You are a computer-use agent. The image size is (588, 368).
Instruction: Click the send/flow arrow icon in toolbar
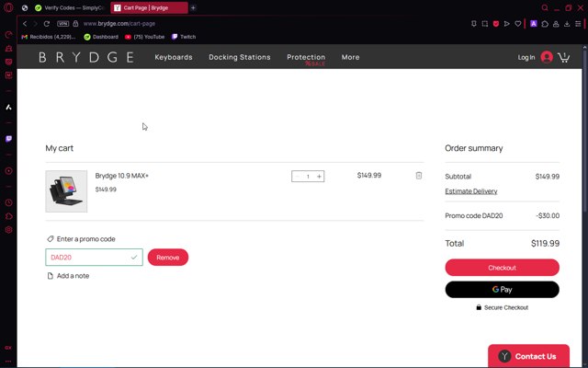pos(506,24)
